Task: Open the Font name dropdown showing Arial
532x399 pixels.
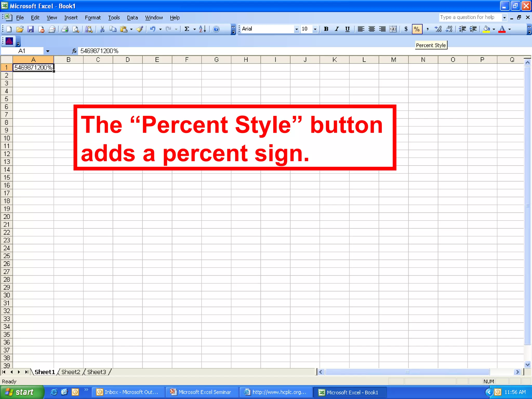Action: click(x=296, y=29)
